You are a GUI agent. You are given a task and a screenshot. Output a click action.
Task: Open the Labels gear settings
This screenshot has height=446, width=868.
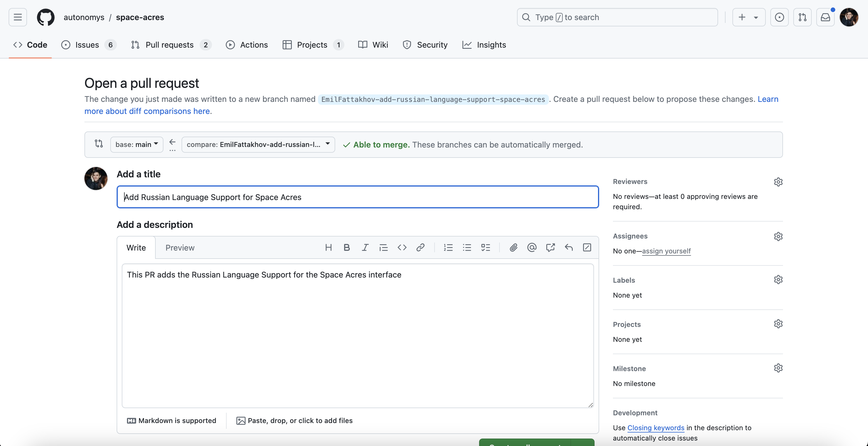[778, 280]
